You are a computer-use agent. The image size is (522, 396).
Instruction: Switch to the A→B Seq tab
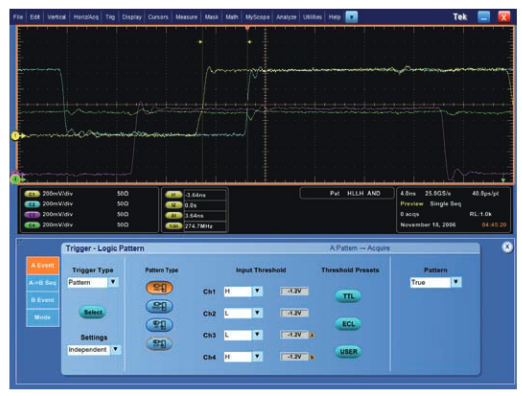tap(43, 283)
